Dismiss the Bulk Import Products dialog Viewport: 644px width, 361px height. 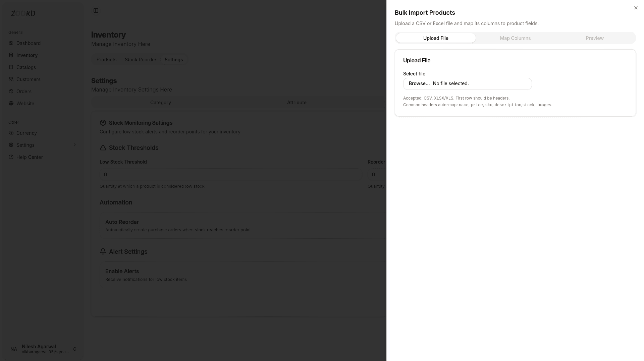(636, 8)
